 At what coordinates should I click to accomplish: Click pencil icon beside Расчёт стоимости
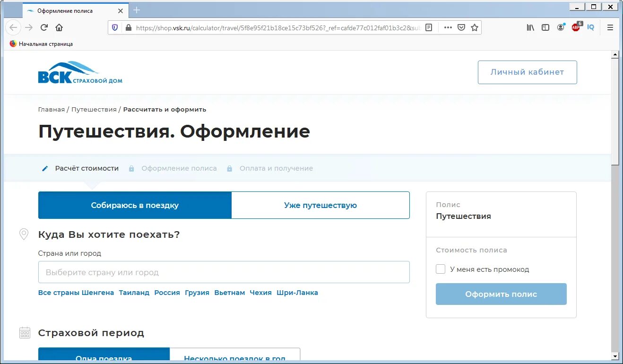45,168
